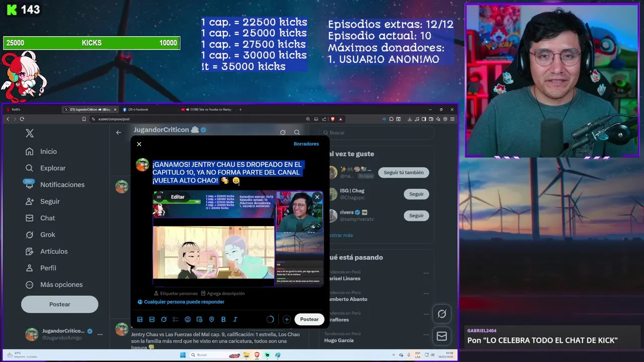The width and height of the screenshot is (644, 362).
Task: Click into the post text area
Action: 236,172
